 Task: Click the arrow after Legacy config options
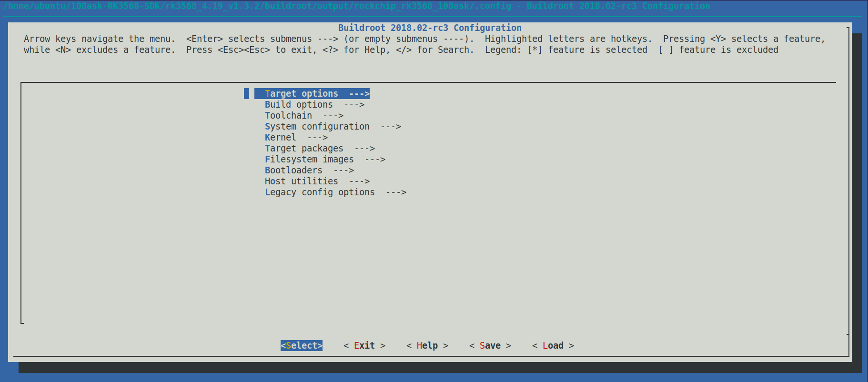pyautogui.click(x=396, y=192)
